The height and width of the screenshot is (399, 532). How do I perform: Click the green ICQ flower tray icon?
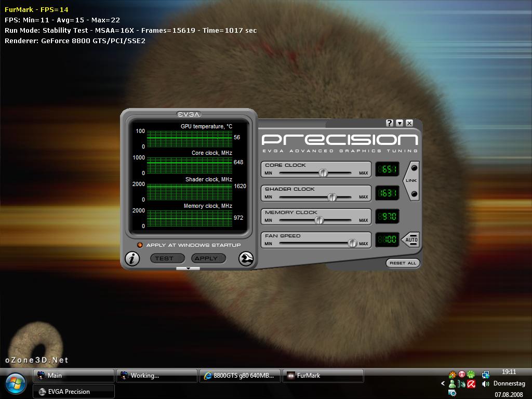click(x=471, y=375)
